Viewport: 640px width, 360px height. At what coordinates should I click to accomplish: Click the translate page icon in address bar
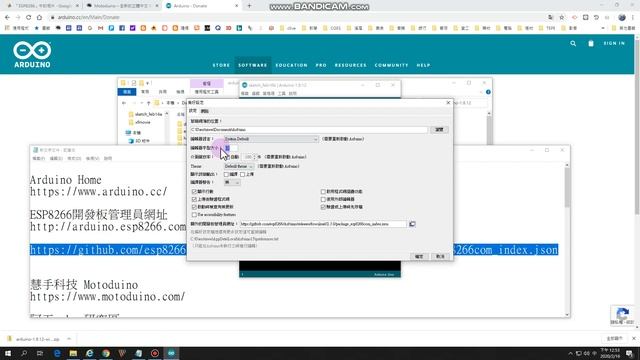tap(551, 17)
